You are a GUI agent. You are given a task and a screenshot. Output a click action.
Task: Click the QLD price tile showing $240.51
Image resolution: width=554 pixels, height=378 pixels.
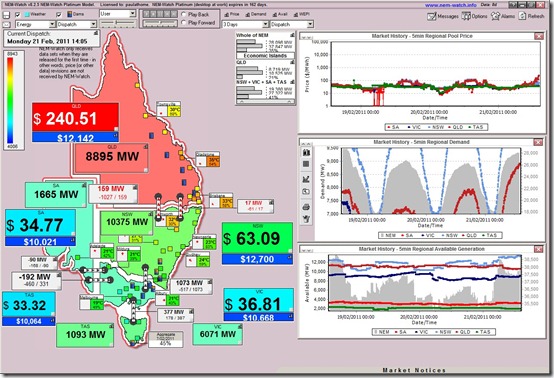click(75, 118)
